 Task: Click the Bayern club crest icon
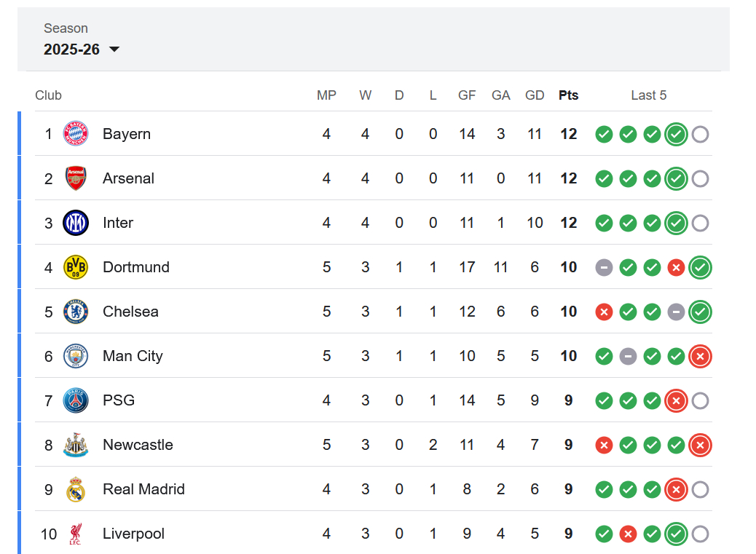(x=76, y=134)
